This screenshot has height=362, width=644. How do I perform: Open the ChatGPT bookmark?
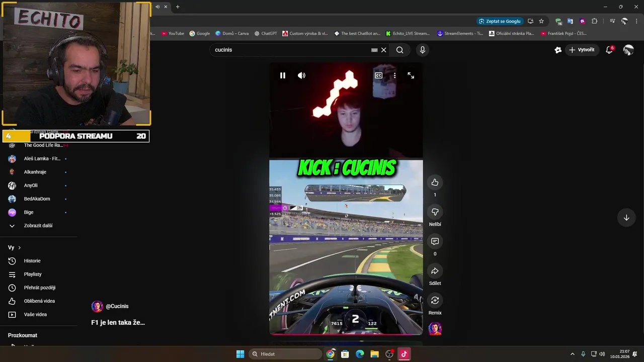coord(266,34)
